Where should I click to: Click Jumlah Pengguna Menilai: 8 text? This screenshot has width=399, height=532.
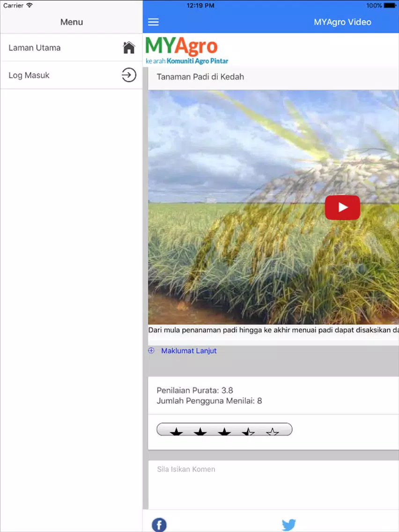(x=209, y=401)
